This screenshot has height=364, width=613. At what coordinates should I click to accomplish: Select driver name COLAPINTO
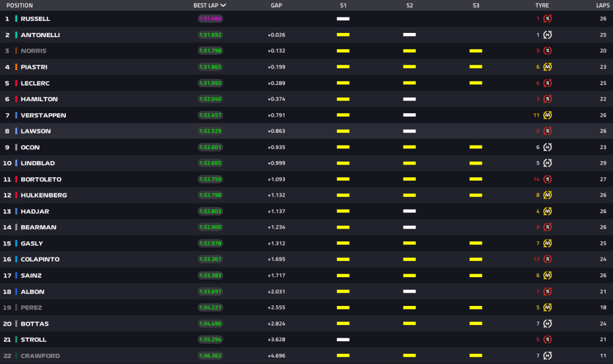point(40,259)
